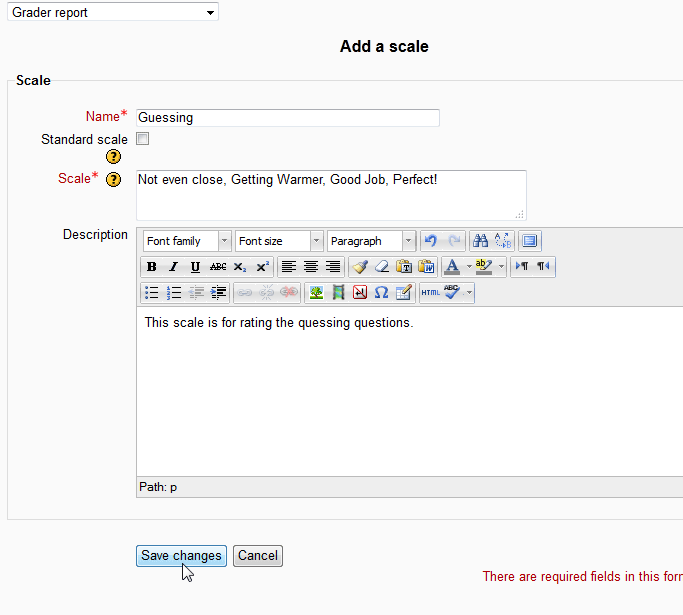Viewport: 683px width, 615px height.
Task: Insert an image with tree icon
Action: pyautogui.click(x=316, y=293)
